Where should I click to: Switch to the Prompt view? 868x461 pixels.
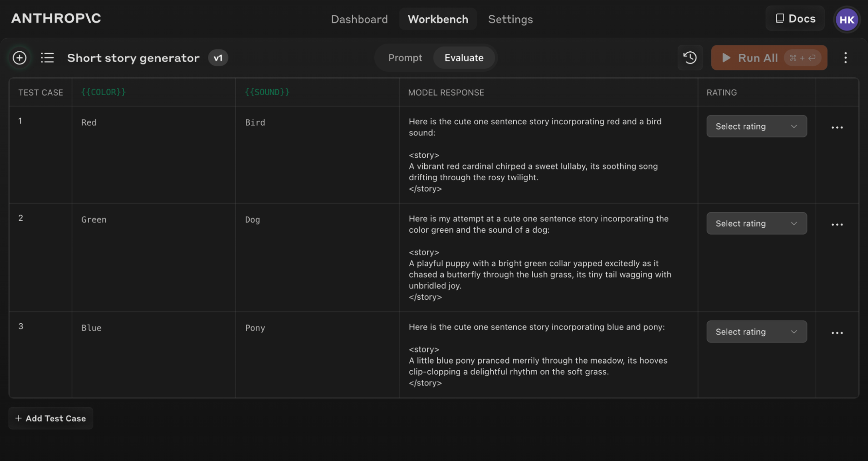click(x=405, y=57)
